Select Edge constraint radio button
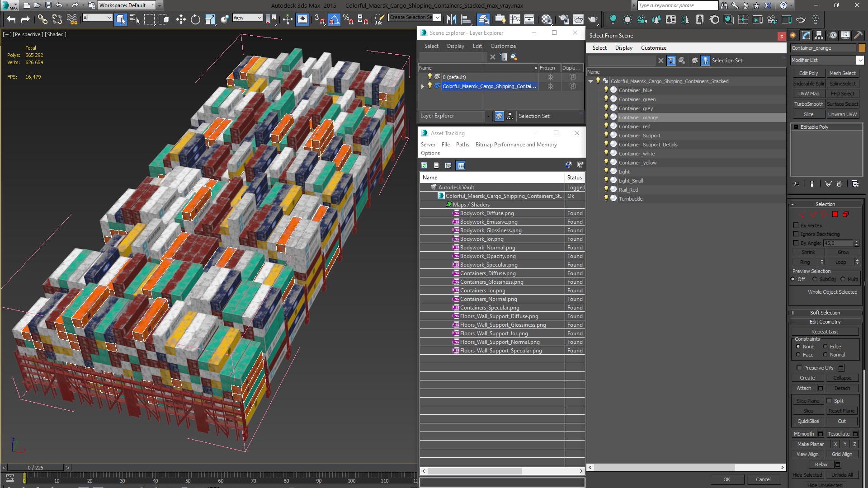The width and height of the screenshot is (868, 488). coord(825,347)
